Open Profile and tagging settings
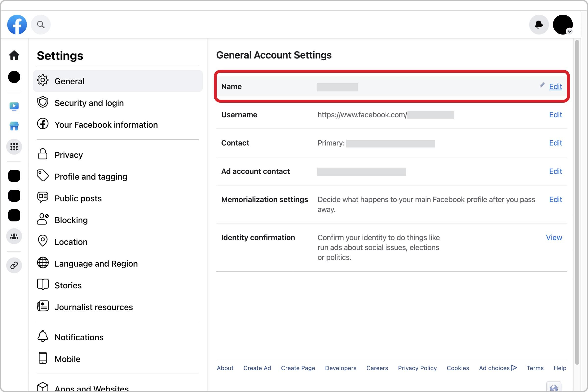Image resolution: width=588 pixels, height=392 pixels. pyautogui.click(x=118, y=176)
